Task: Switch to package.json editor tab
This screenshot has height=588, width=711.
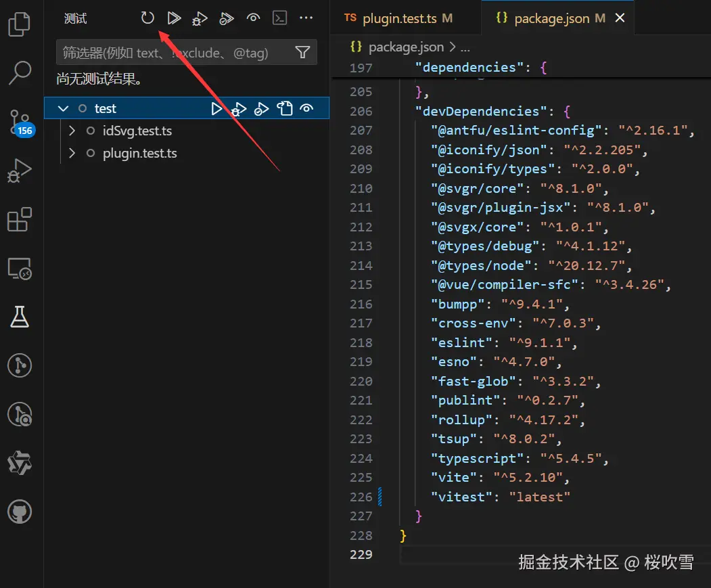Action: [551, 18]
